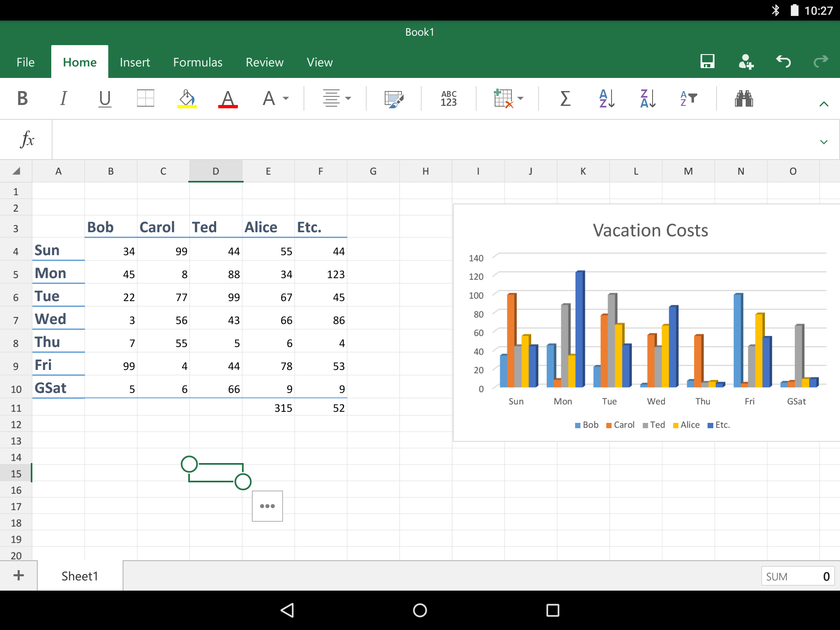840x630 pixels.
Task: Click the Vacation Costs chart title
Action: (650, 230)
